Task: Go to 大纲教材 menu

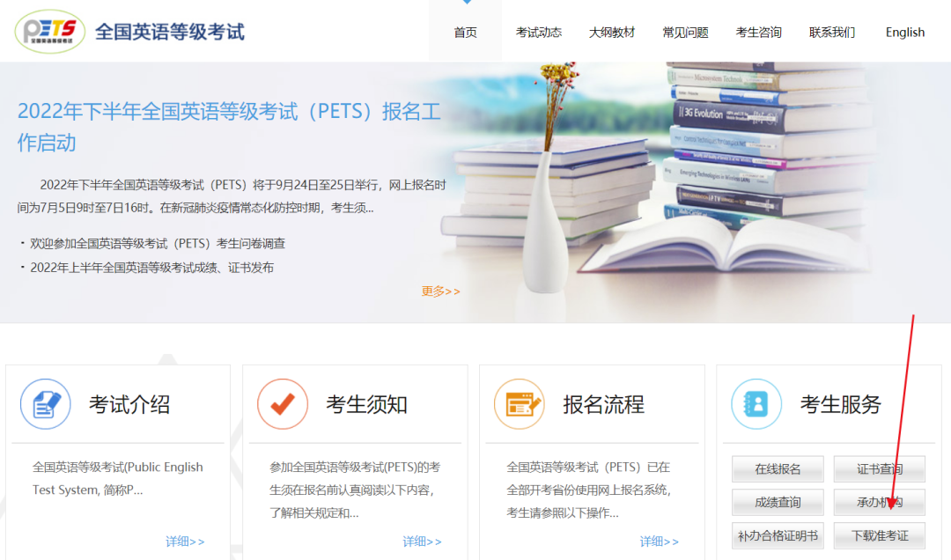Action: [612, 33]
